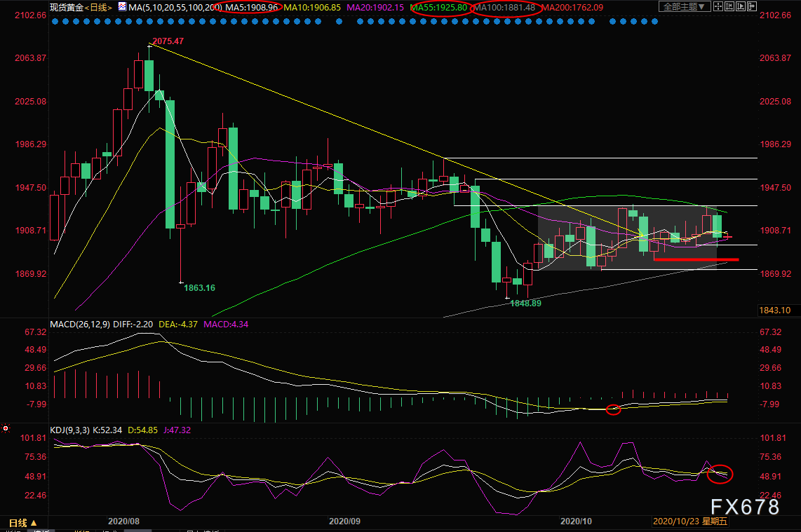Click the 2020/09 date label on time axis
The image size is (801, 532).
click(344, 521)
